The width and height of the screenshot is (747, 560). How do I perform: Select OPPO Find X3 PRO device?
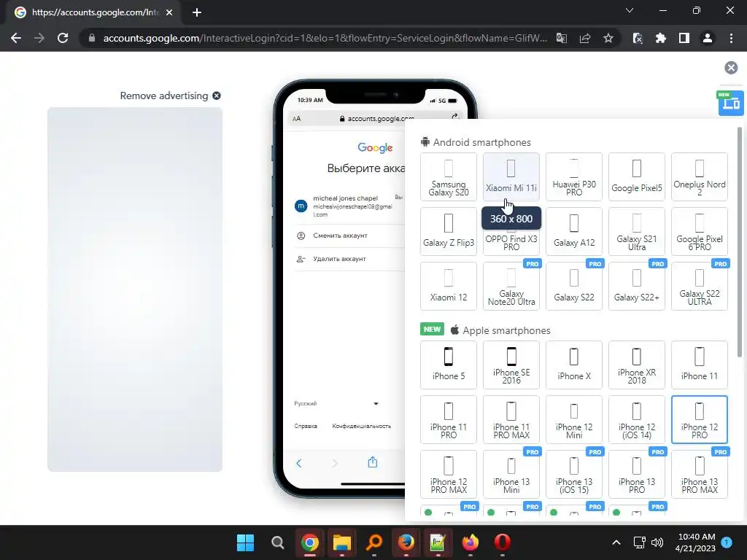[x=511, y=242]
